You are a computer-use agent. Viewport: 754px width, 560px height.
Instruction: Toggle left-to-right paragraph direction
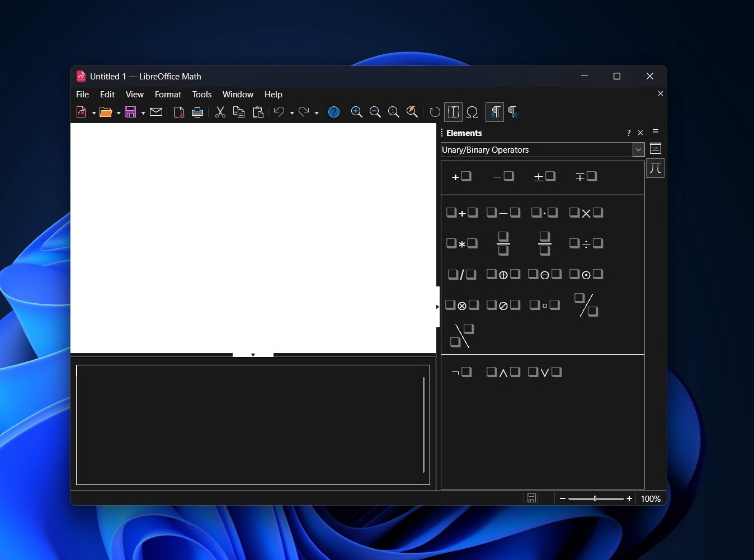coord(494,112)
